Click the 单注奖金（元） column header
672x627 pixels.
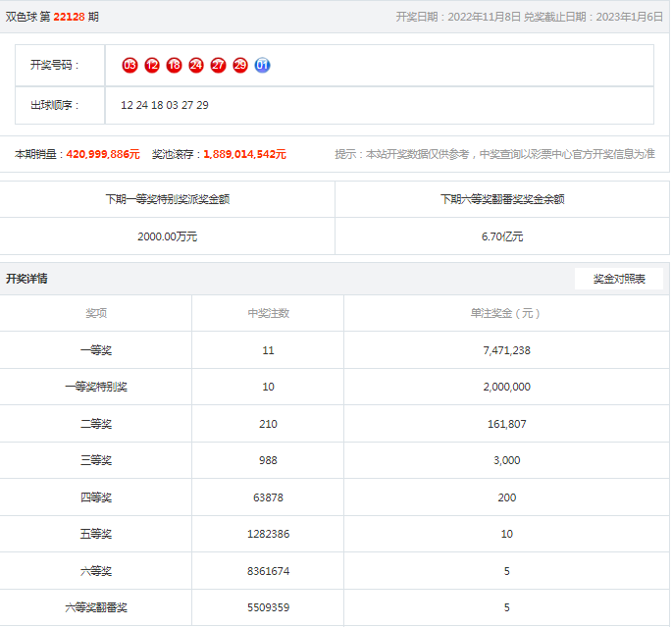(506, 313)
